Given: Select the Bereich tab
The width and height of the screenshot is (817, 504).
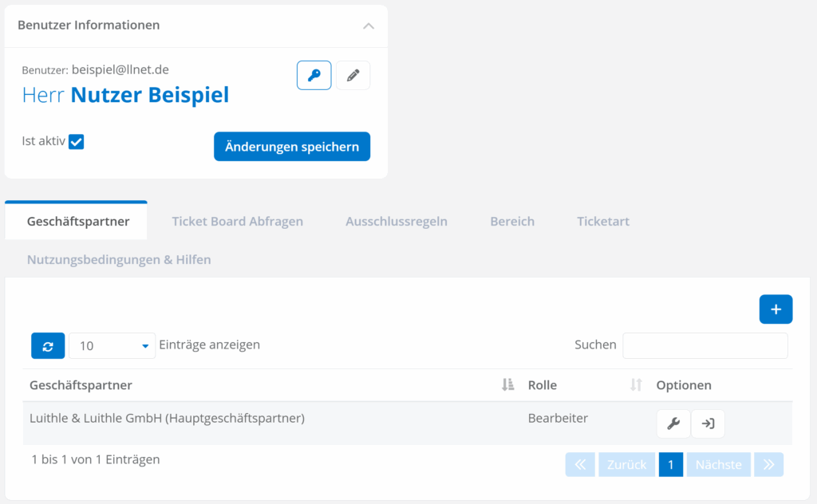Looking at the screenshot, I should coord(512,222).
